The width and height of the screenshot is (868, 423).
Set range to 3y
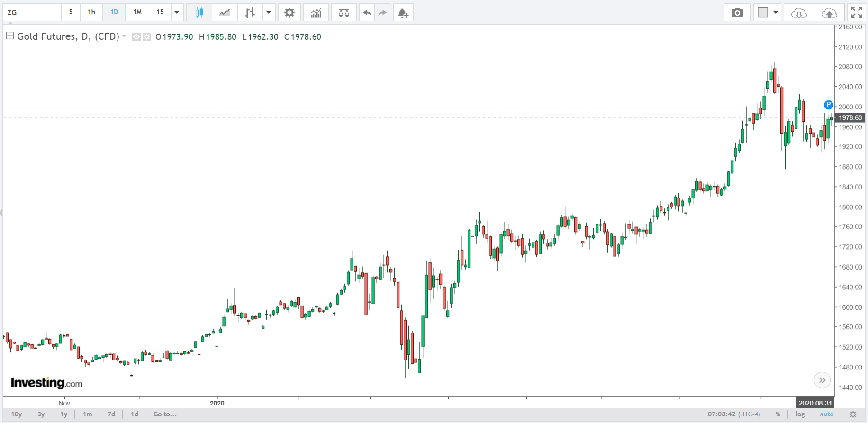(41, 414)
